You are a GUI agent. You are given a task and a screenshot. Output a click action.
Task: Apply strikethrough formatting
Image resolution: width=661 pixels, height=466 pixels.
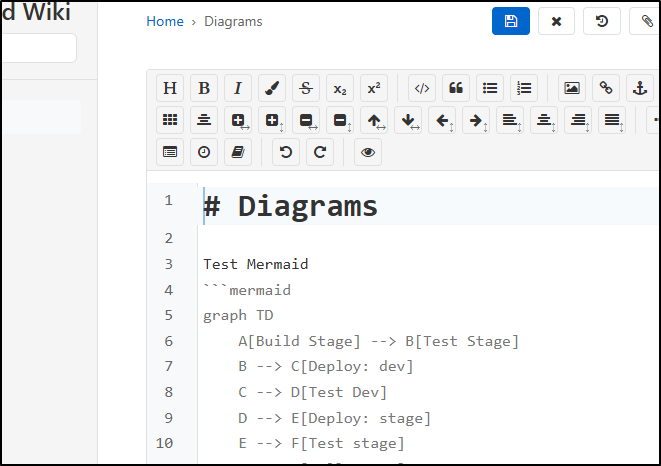306,88
